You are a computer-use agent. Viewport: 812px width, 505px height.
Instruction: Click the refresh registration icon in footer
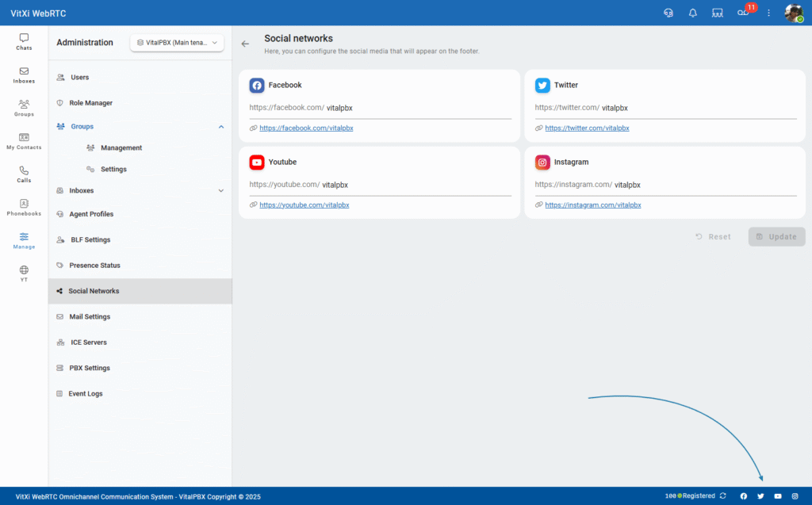[722, 496]
